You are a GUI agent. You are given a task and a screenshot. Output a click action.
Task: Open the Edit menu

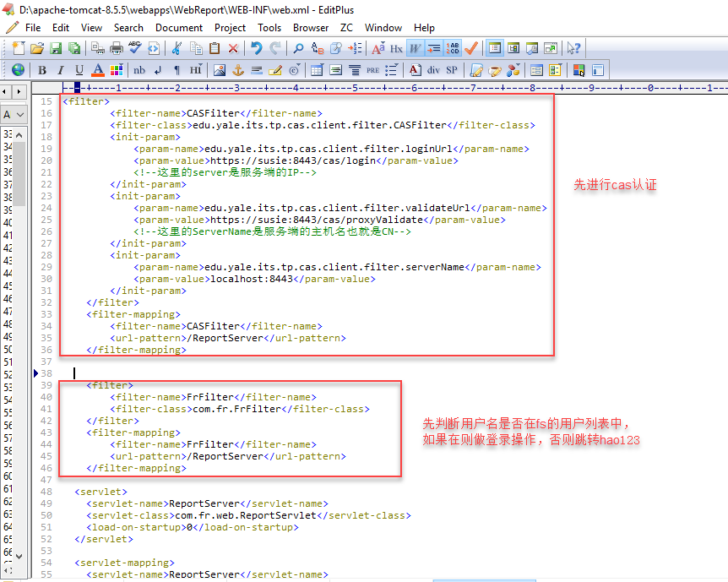click(x=60, y=28)
